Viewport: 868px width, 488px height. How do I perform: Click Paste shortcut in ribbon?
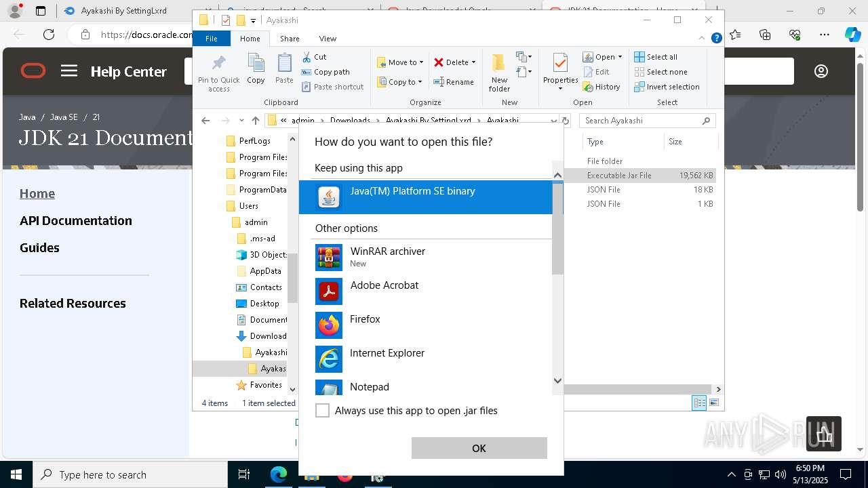332,87
